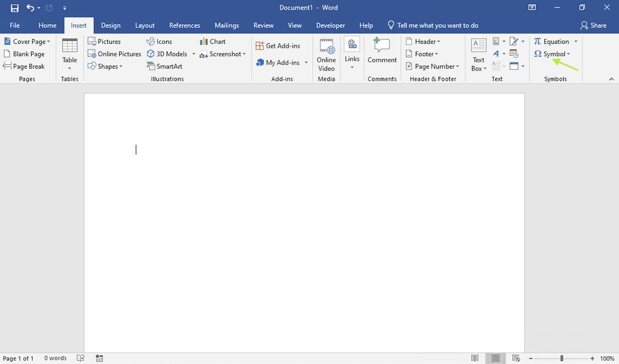This screenshot has width=619, height=364.
Task: Open the Symbol dropdown
Action: (553, 54)
